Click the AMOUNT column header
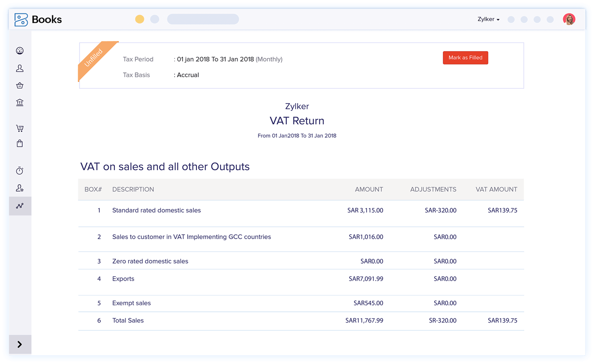The width and height of the screenshot is (594, 364). click(369, 189)
